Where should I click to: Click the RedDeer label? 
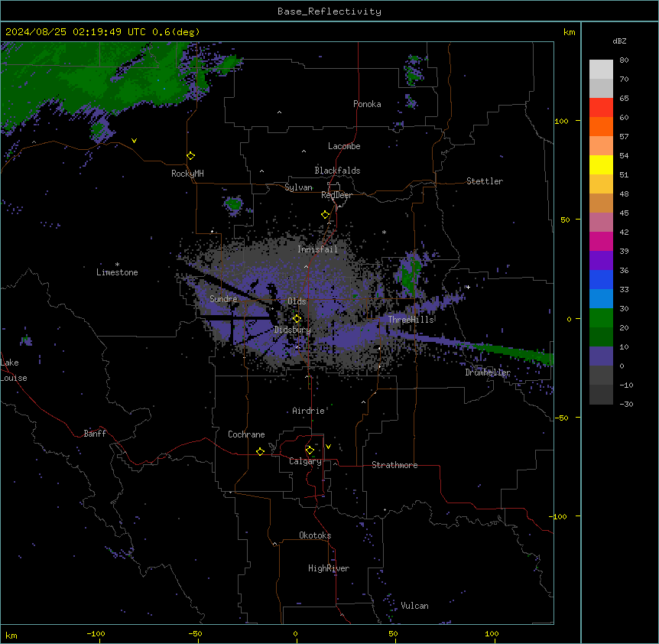[x=336, y=195]
